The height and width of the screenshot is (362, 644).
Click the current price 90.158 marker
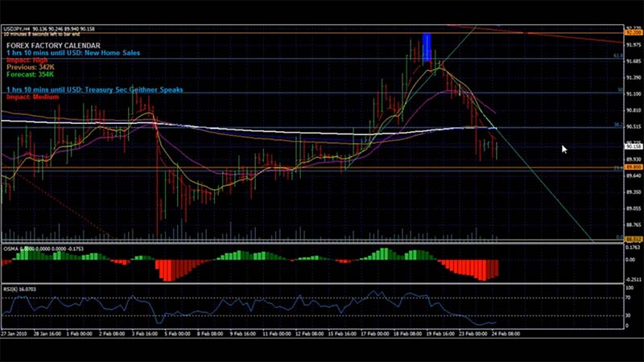(634, 146)
